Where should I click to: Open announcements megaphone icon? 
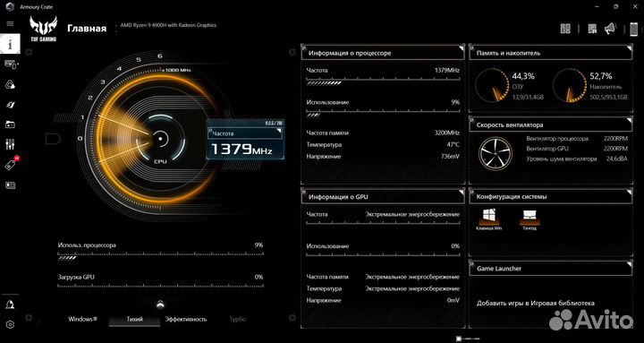coord(610,29)
